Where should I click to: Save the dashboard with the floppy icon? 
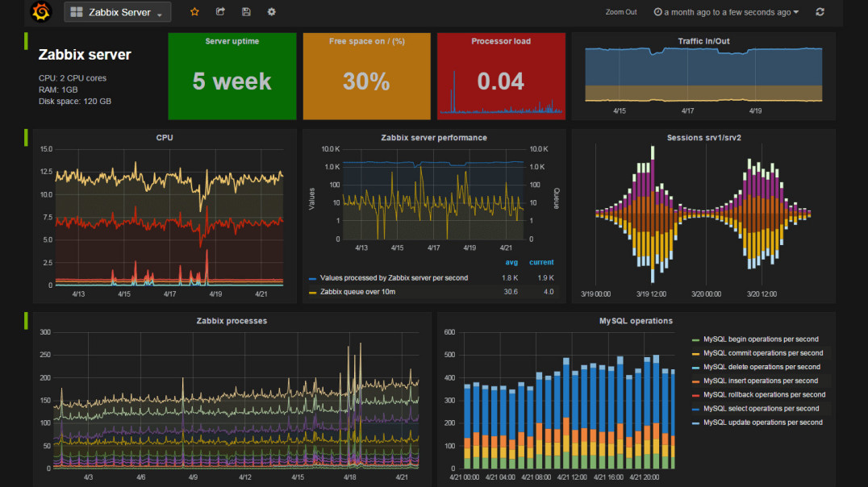[x=246, y=11]
